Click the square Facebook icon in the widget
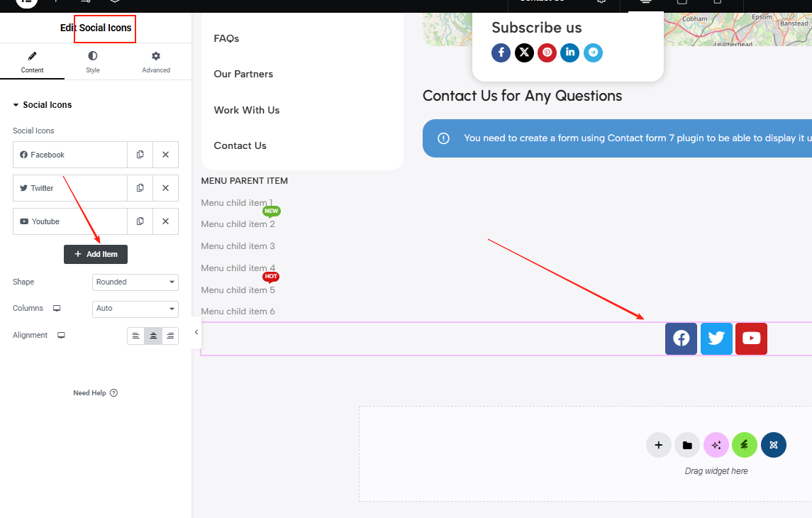Screen dimensions: 812x518 (x=681, y=338)
